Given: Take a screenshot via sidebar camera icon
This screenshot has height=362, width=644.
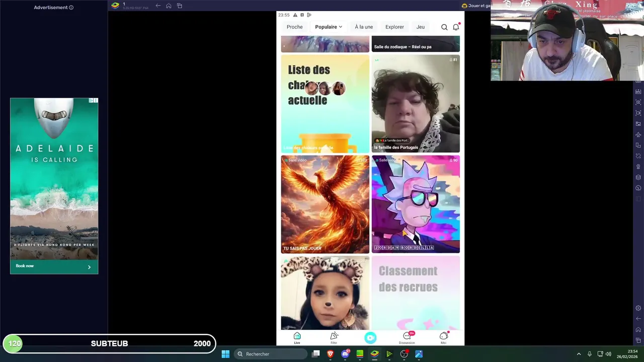Looking at the screenshot, I should 638,102.
